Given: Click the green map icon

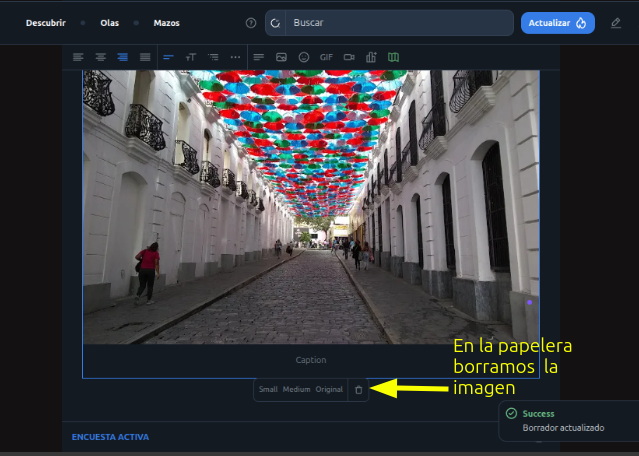Looking at the screenshot, I should point(393,57).
